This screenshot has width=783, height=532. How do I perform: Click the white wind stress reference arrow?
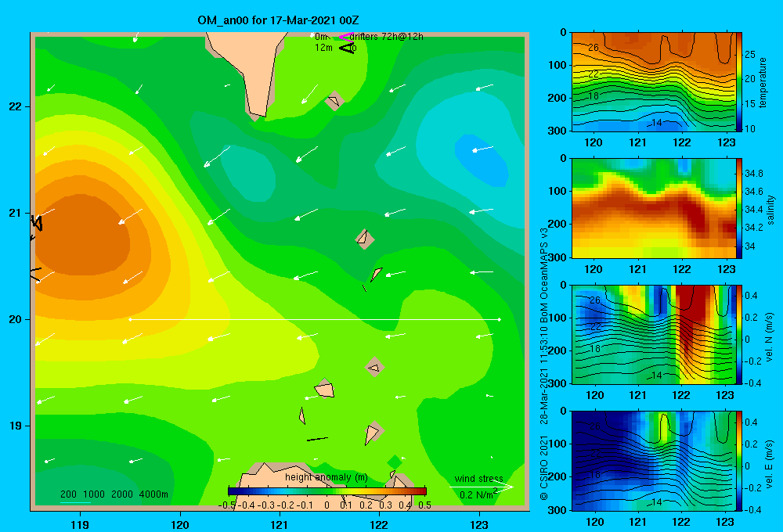(482, 487)
